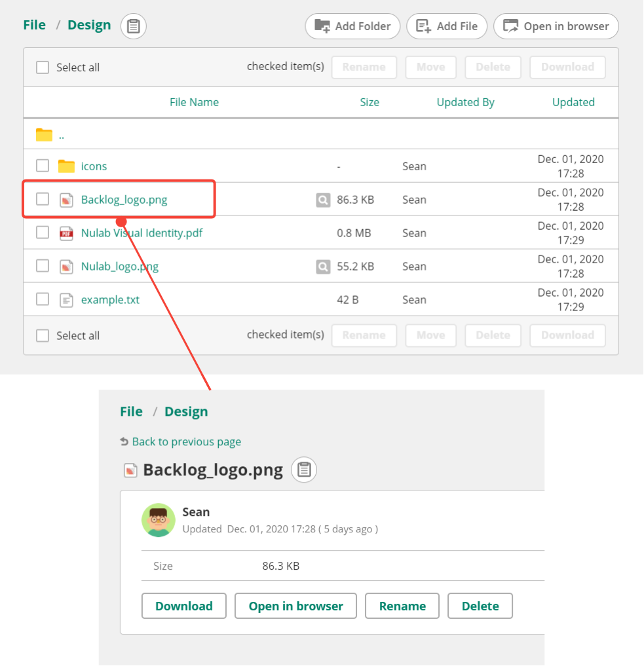Copy Design folder path clipboard icon
The width and height of the screenshot is (644, 666).
(134, 26)
